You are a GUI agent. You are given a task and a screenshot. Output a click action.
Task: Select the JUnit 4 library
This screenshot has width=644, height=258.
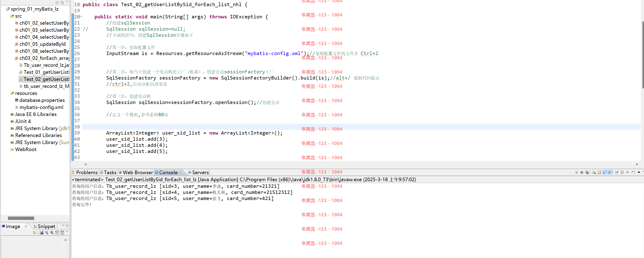20,121
